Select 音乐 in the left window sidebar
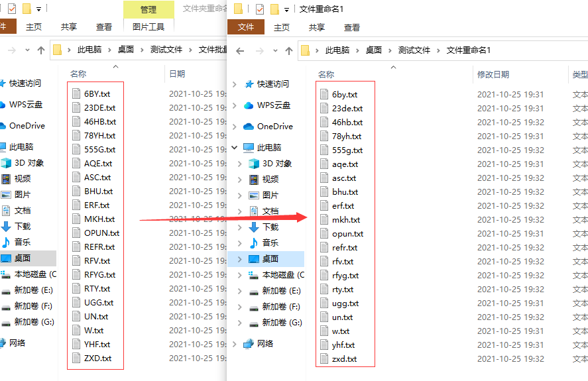 [22, 242]
